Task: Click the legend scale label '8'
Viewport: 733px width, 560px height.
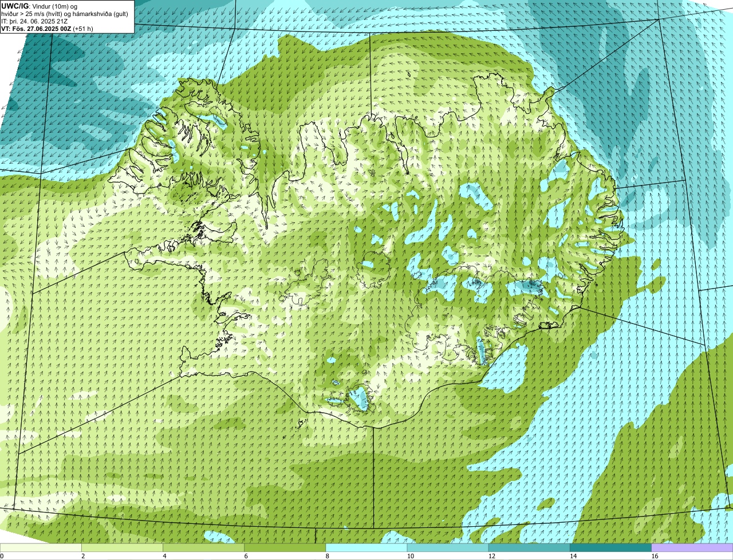Action: click(328, 556)
